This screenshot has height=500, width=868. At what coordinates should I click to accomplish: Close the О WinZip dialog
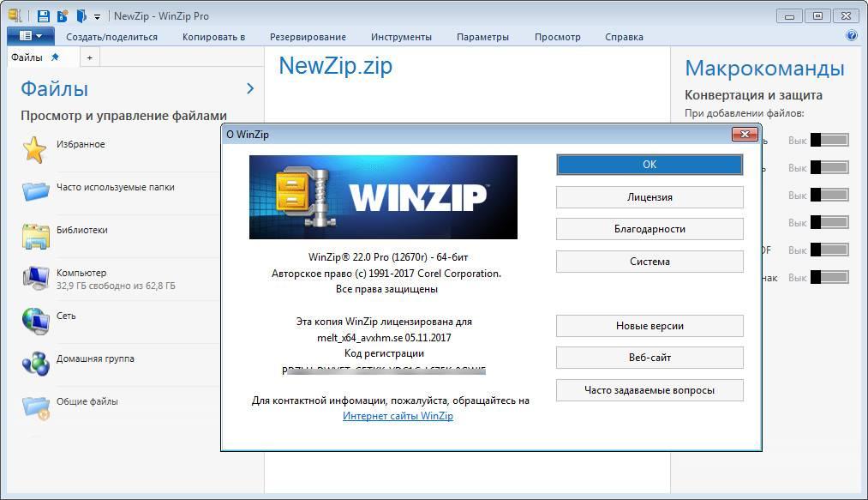tap(745, 134)
